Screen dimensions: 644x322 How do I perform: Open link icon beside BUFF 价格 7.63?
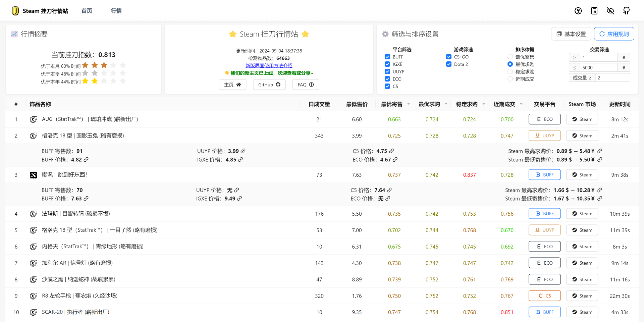coord(86,199)
